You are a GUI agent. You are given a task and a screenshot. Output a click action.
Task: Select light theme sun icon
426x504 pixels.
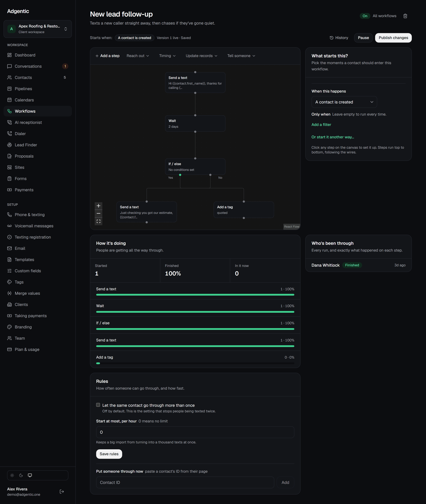(x=12, y=475)
